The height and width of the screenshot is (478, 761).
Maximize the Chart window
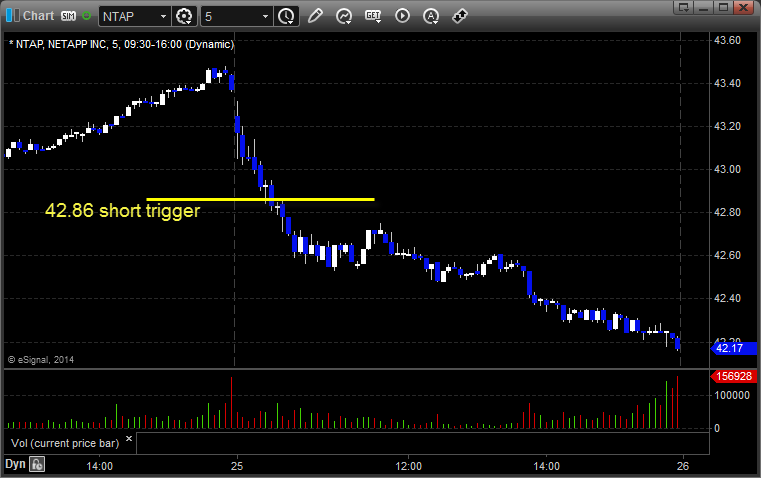tap(723, 7)
